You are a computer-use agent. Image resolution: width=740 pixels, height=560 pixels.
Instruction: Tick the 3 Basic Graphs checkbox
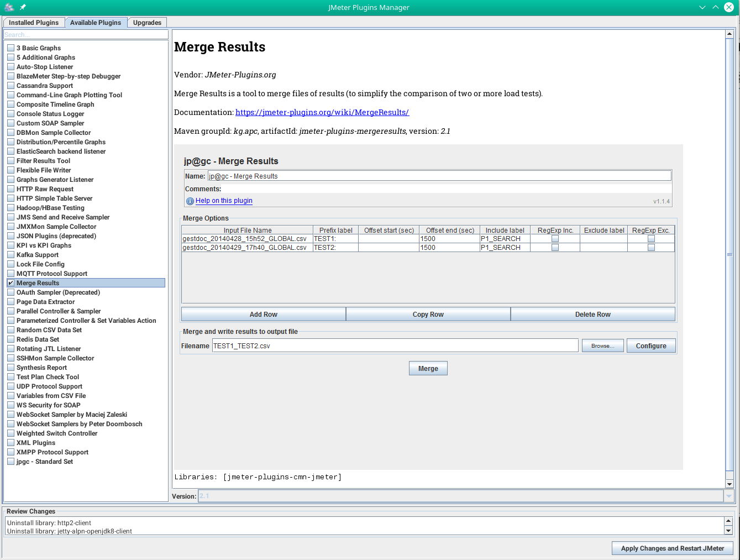click(x=11, y=48)
